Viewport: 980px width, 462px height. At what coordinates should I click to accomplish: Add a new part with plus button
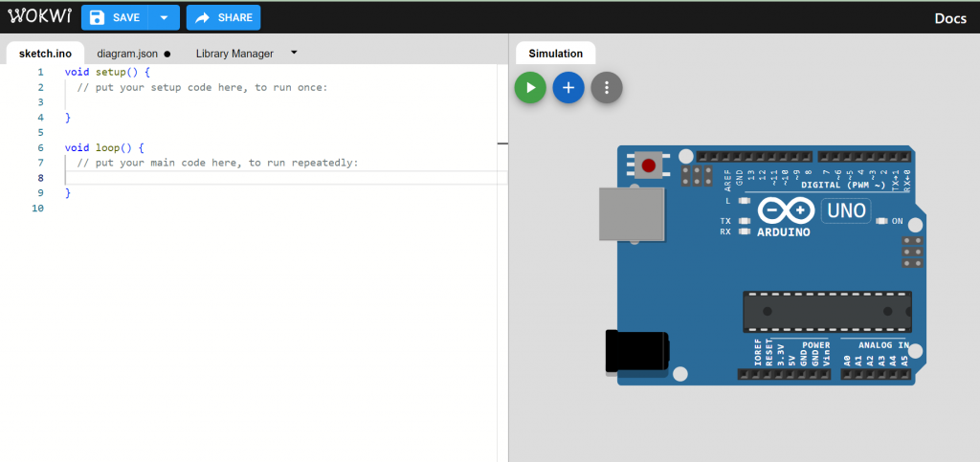click(568, 87)
